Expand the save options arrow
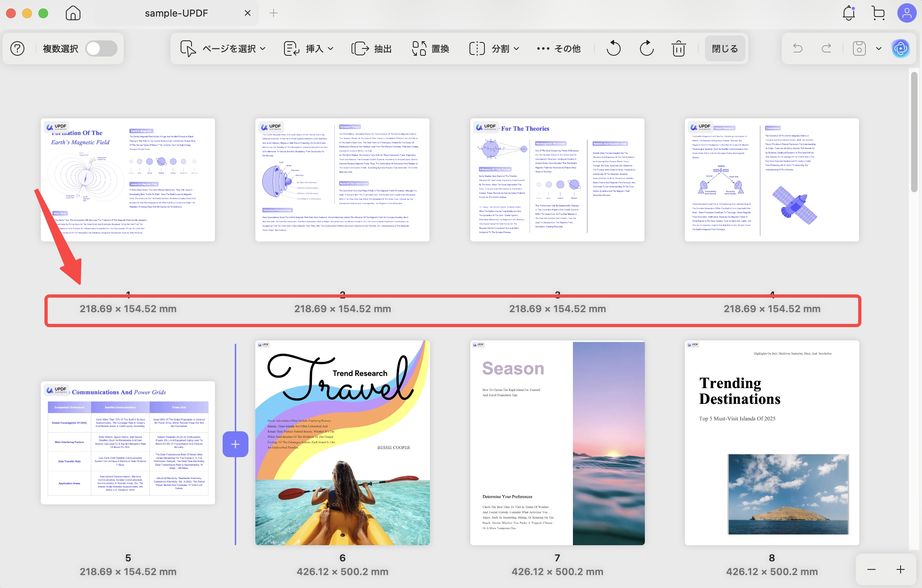Viewport: 922px width, 588px height. (878, 49)
